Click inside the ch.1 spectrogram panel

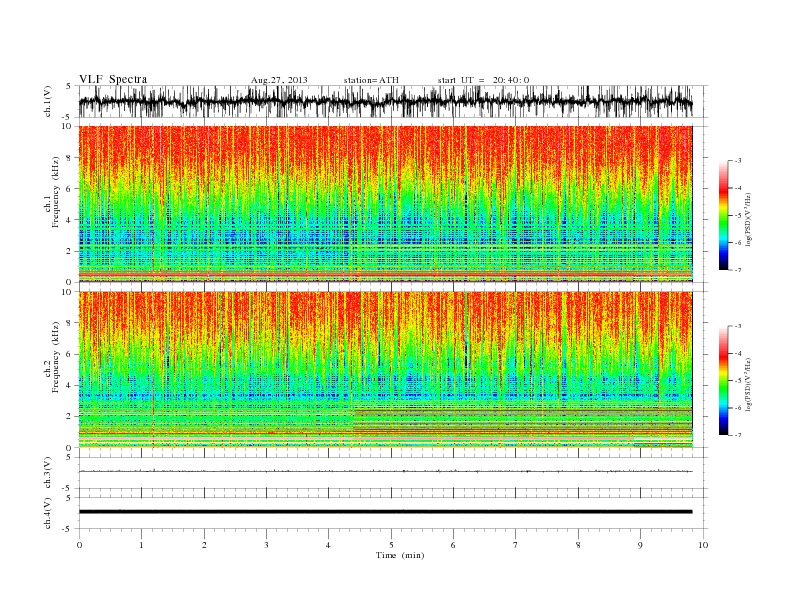click(x=385, y=204)
